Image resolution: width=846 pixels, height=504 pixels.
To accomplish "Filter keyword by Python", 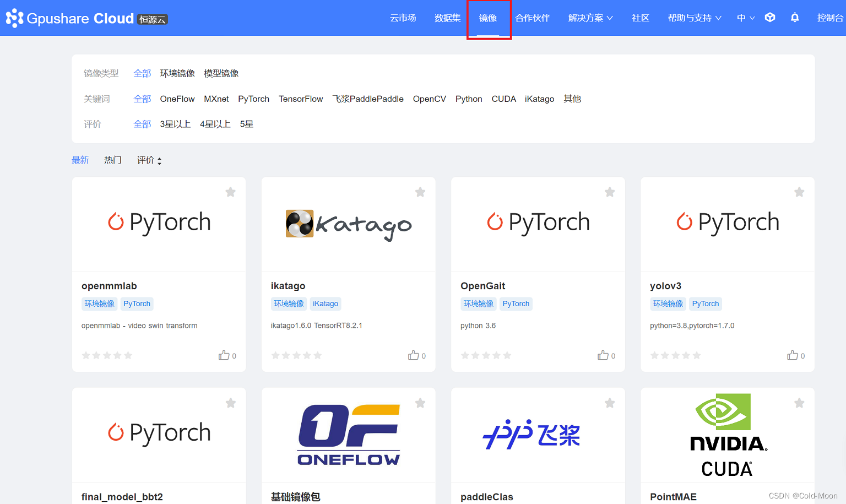I will 469,99.
